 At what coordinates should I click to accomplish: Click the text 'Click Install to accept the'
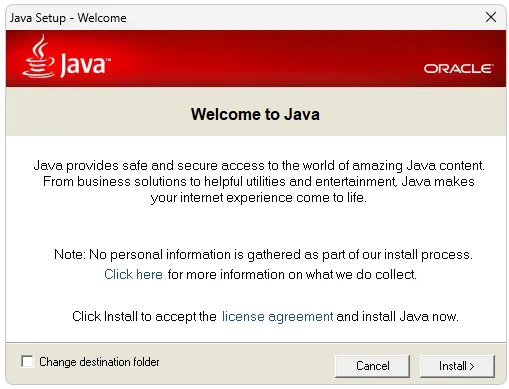click(144, 316)
